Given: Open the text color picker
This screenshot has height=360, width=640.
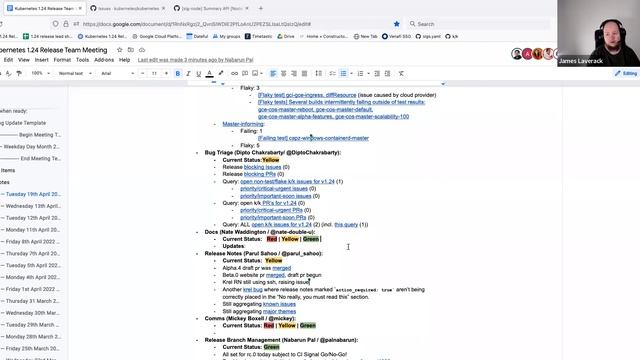Looking at the screenshot, I should tap(209, 73).
